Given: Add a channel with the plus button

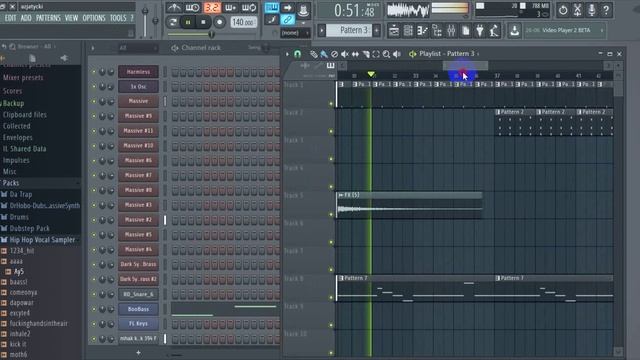Looking at the screenshot, I should [138, 353].
